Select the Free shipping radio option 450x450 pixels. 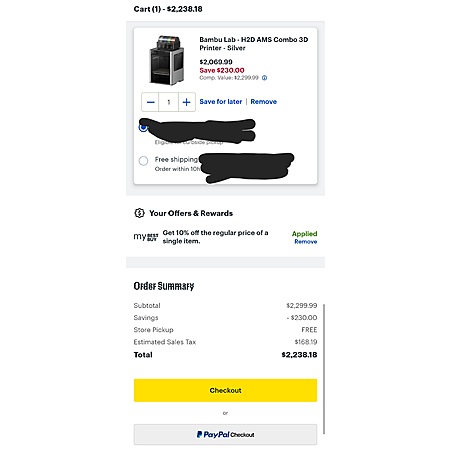[143, 161]
